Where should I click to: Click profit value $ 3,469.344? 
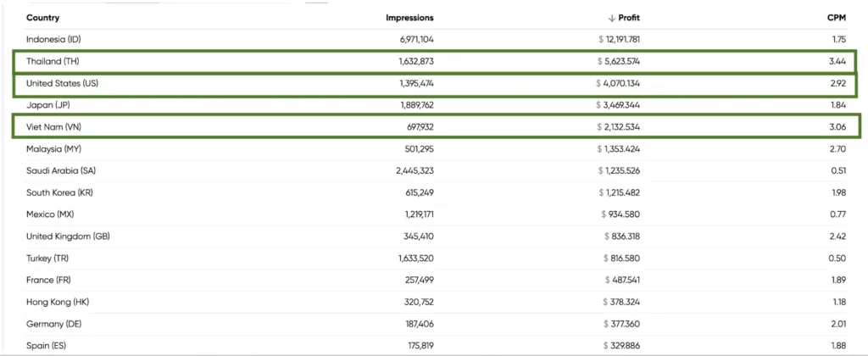tap(618, 105)
